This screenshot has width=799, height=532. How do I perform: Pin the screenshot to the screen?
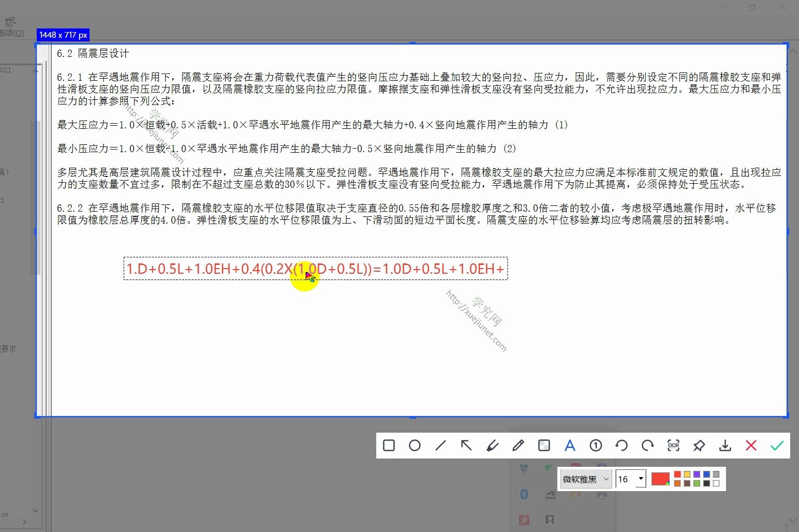point(699,446)
